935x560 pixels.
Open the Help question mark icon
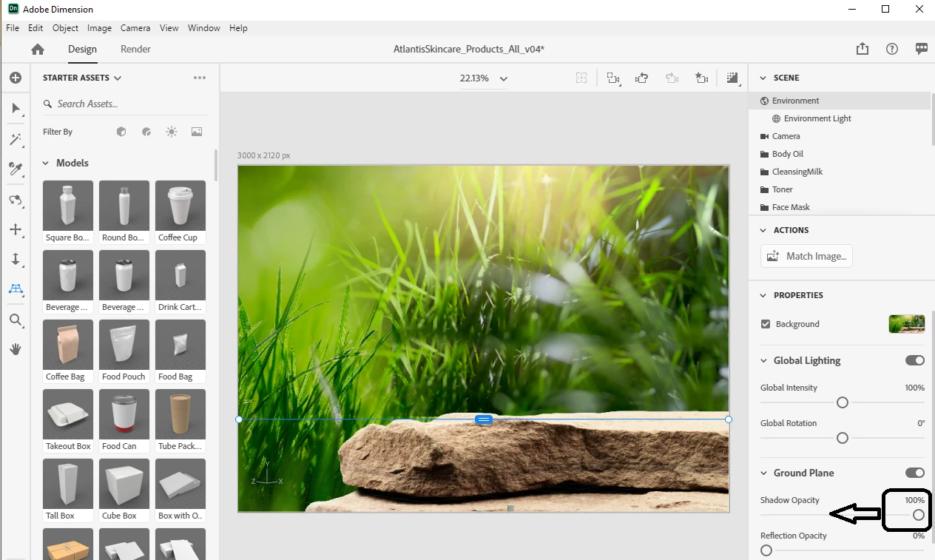[x=892, y=49]
